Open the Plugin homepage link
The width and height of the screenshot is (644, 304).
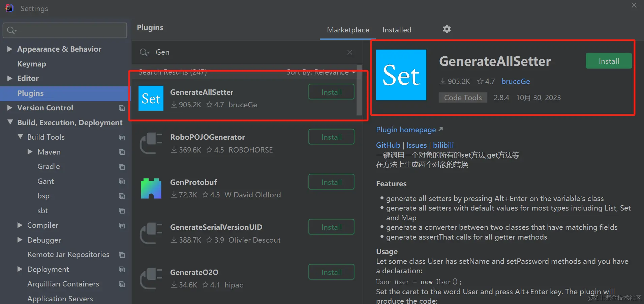click(x=406, y=130)
